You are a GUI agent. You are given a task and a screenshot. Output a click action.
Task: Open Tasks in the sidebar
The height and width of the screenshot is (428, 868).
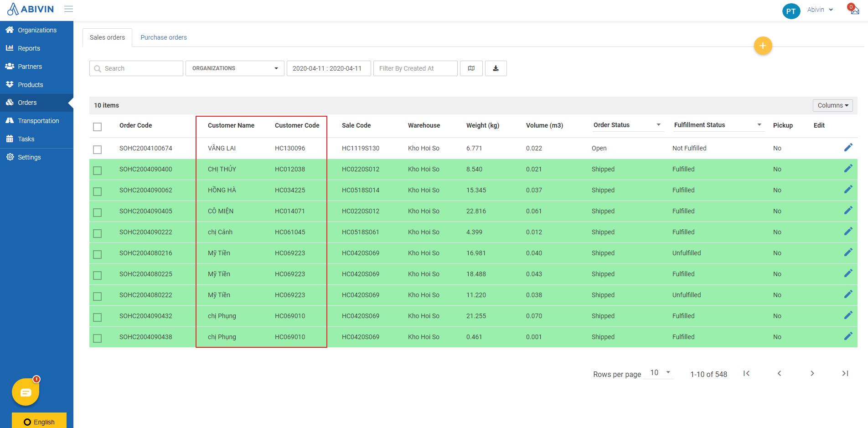[x=36, y=139]
